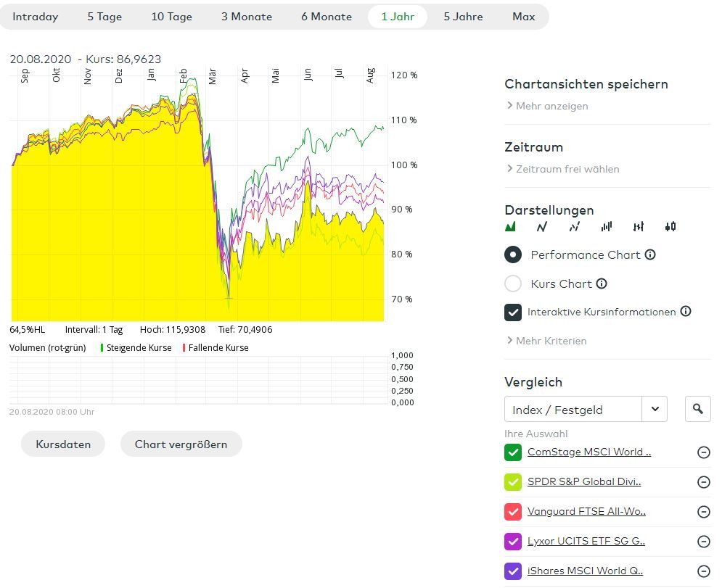Pick the vertical bars chart style icon
The height and width of the screenshot is (588, 722).
(x=607, y=227)
